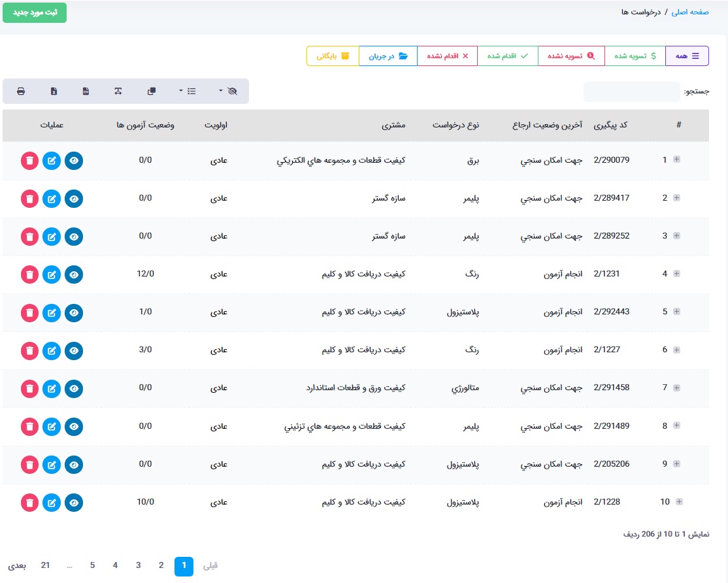The width and height of the screenshot is (728, 583).
Task: Open the صفحه اصلی breadcrumb link
Action: 690,12
